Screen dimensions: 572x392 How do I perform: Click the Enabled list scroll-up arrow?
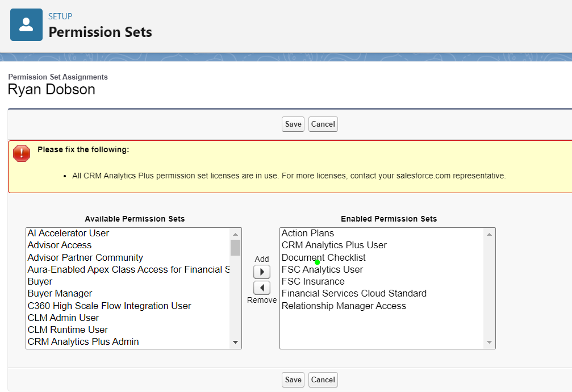489,234
